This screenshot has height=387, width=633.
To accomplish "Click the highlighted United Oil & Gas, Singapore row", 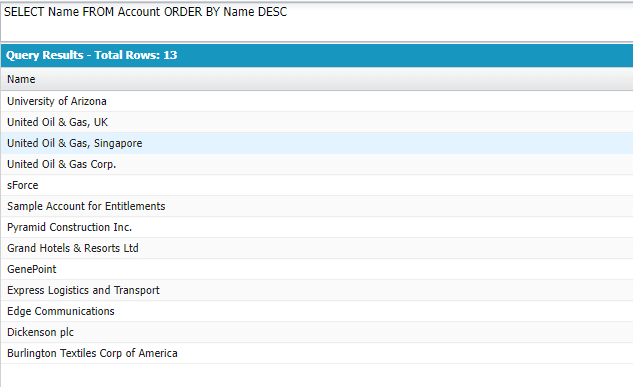I will (x=317, y=143).
